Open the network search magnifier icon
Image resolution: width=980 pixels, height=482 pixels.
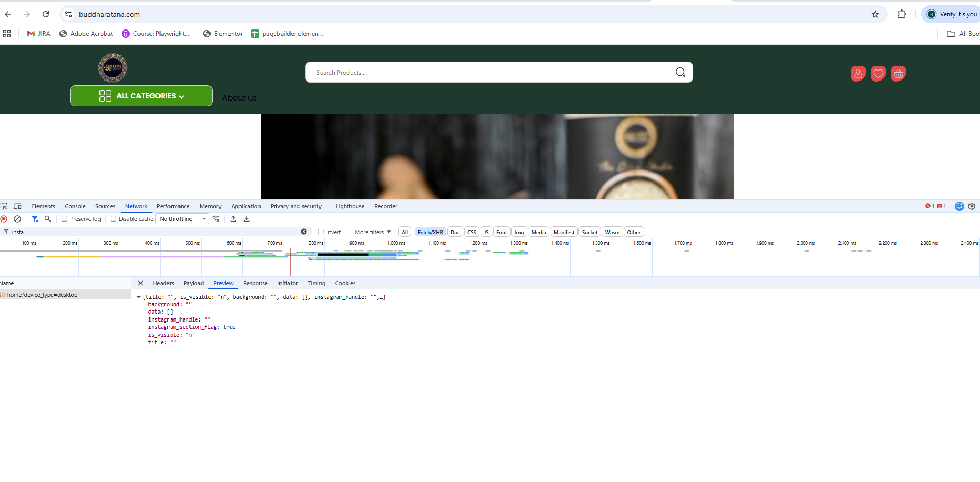pos(48,219)
